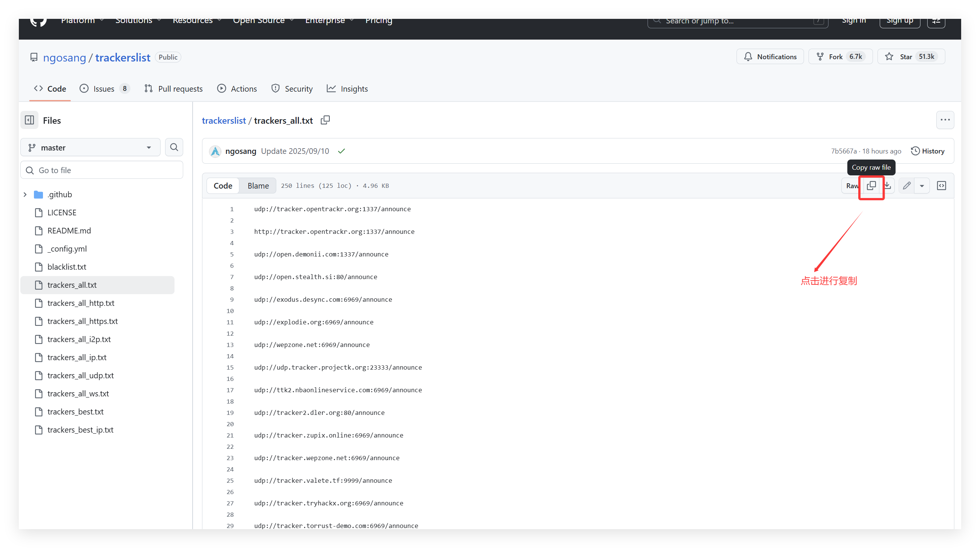
Task: Copy file path icon next to trackers_all.txt
Action: pyautogui.click(x=325, y=120)
